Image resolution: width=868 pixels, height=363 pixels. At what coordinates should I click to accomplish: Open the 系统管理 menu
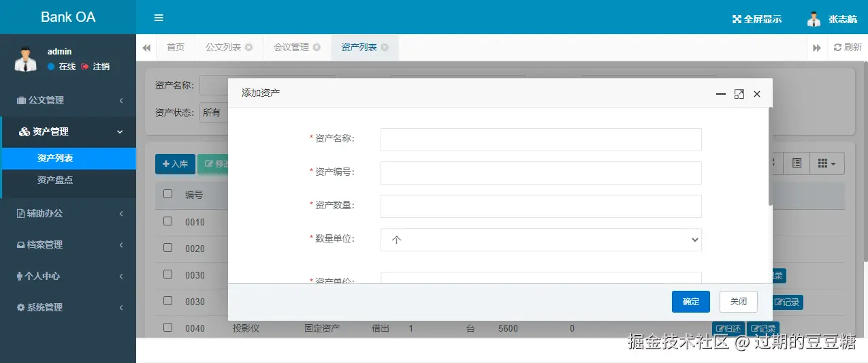click(68, 307)
